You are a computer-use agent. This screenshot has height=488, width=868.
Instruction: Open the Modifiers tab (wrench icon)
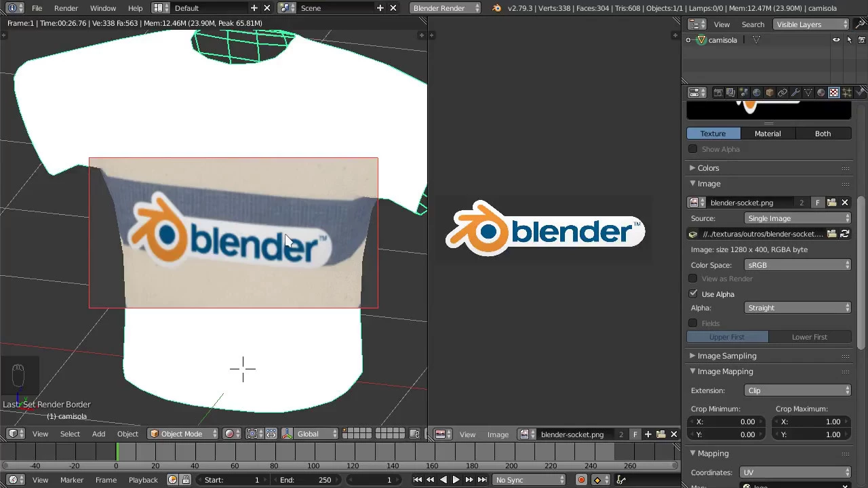pos(795,92)
